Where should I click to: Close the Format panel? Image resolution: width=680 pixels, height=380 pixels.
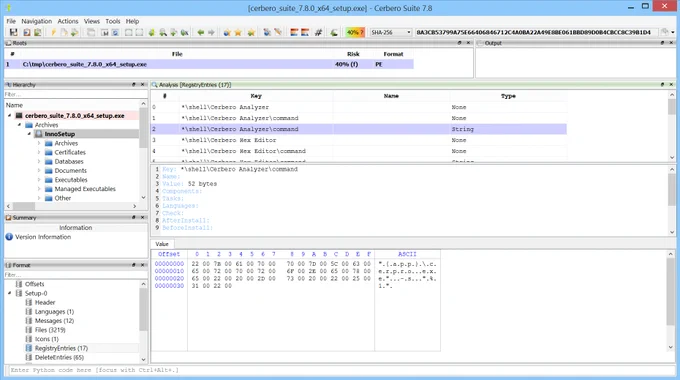coord(143,265)
